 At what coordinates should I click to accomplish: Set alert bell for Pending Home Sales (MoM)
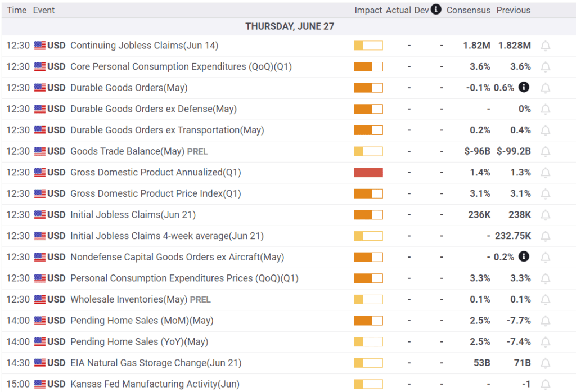click(x=546, y=321)
